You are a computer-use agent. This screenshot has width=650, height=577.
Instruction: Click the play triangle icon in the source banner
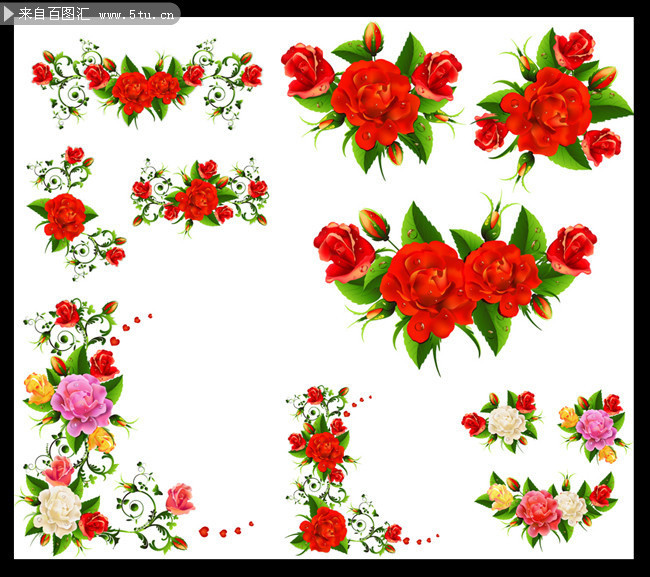click(8, 14)
